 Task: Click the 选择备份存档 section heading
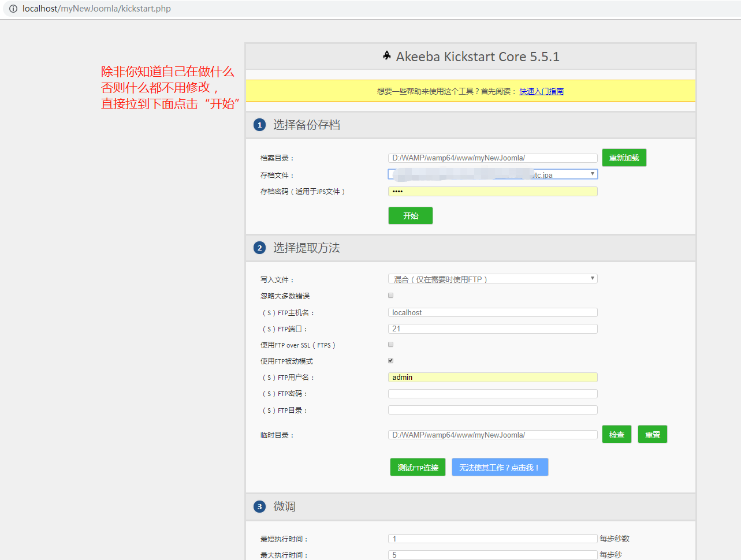306,125
